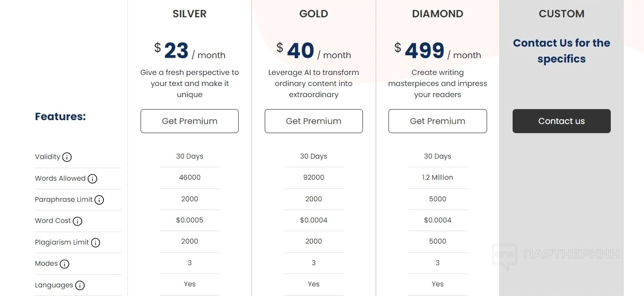Click the info icon next to Validity

[67, 157]
